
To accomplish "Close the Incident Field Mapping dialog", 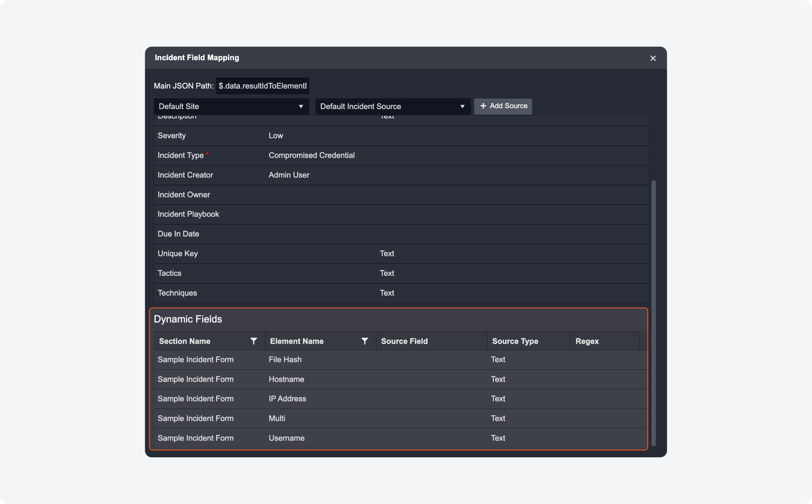I will 653,58.
